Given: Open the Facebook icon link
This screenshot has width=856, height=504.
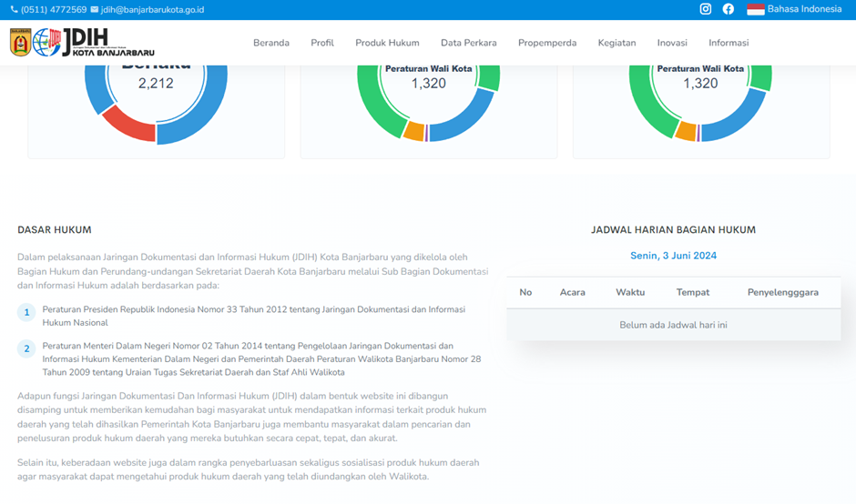Looking at the screenshot, I should [728, 9].
